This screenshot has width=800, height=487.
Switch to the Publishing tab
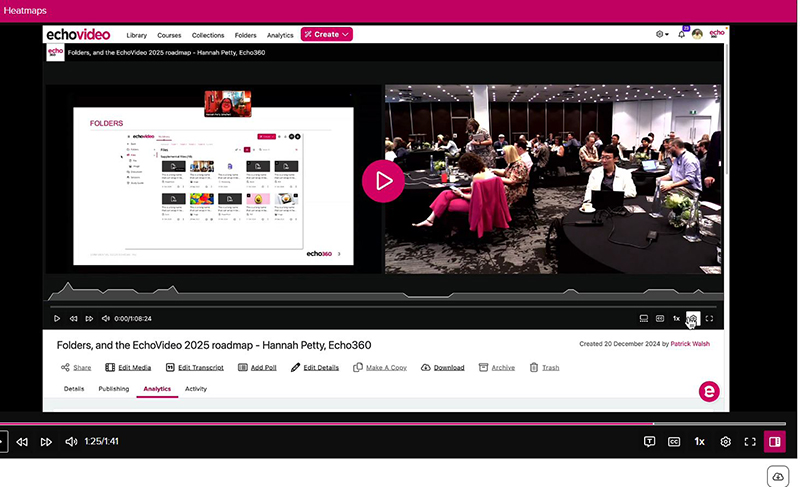click(114, 389)
